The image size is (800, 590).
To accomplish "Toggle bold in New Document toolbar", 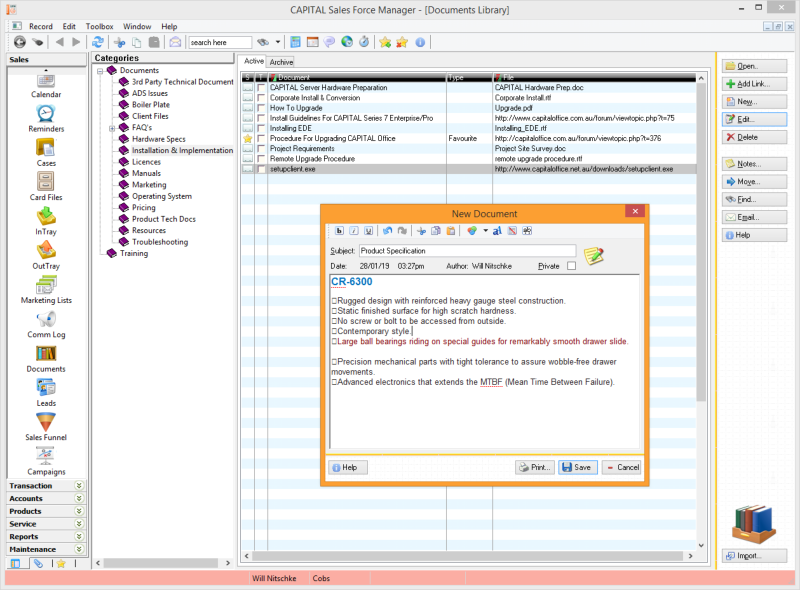I will [x=339, y=231].
